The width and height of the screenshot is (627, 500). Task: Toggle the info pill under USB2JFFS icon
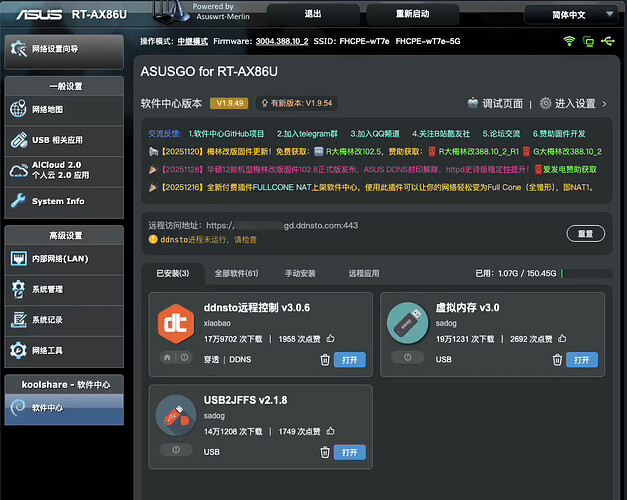[175, 450]
